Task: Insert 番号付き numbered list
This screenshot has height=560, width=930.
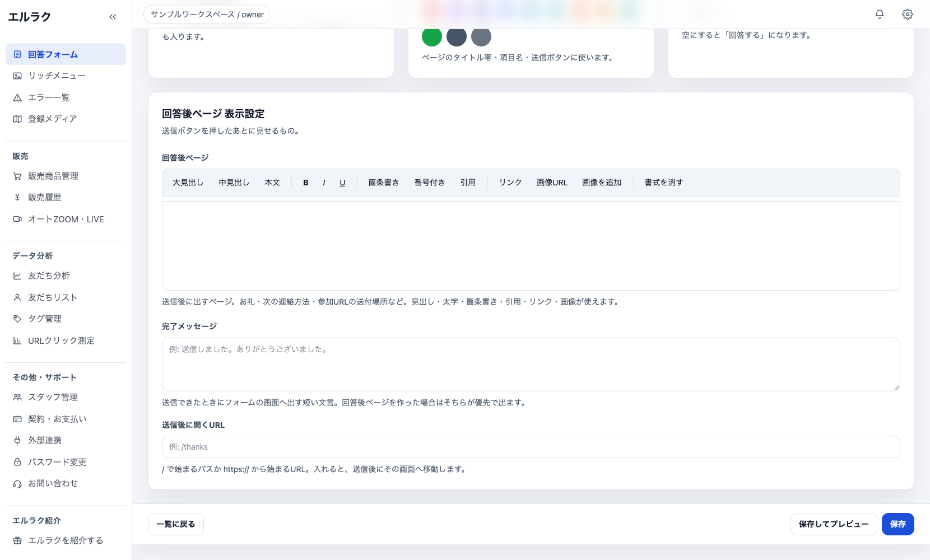Action: 430,183
